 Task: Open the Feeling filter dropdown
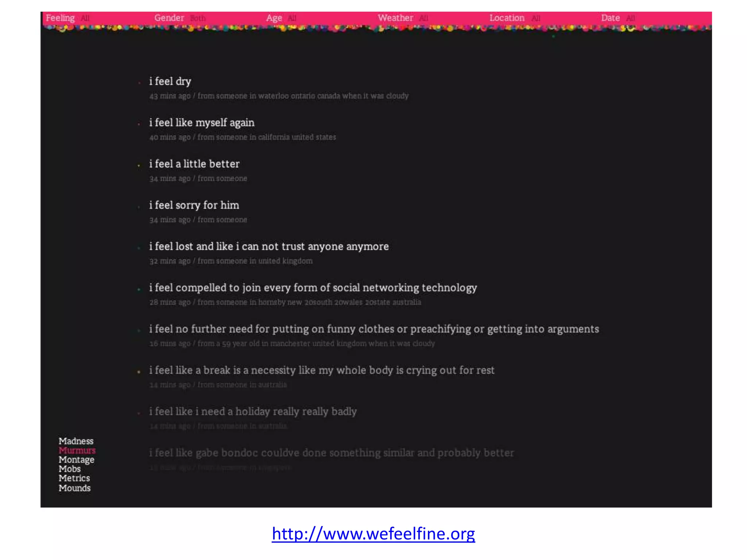[x=67, y=18]
